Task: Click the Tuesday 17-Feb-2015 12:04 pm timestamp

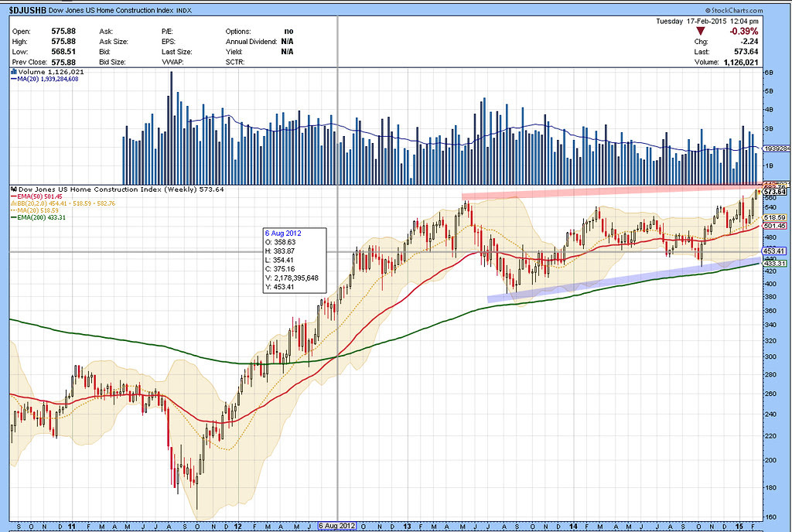Action: pos(707,21)
